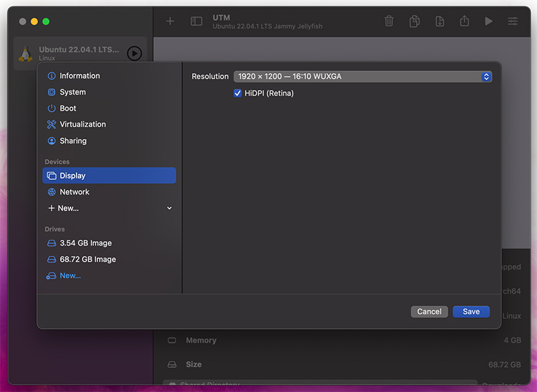Select the Display device entry
The image size is (537, 392).
point(109,175)
